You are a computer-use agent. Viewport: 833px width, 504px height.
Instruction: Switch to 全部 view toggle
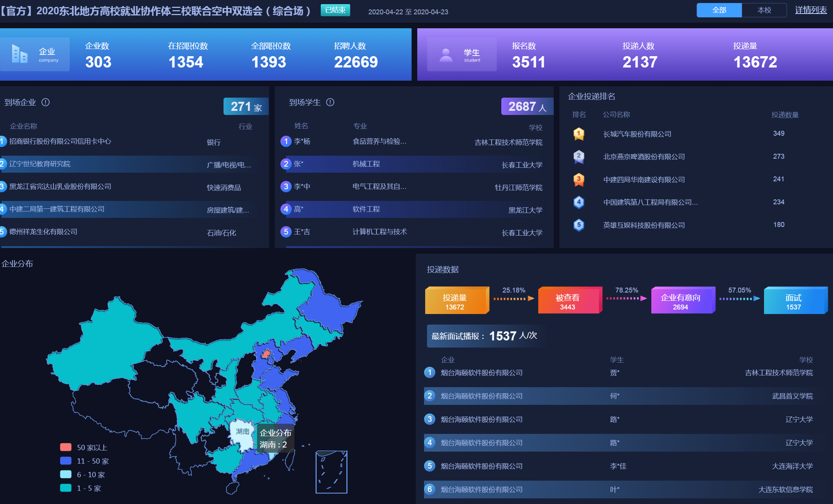point(719,10)
